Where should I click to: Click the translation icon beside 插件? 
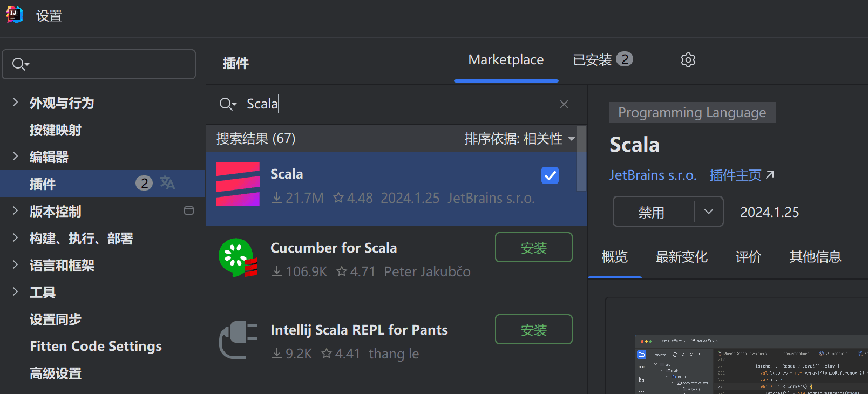pyautogui.click(x=167, y=183)
